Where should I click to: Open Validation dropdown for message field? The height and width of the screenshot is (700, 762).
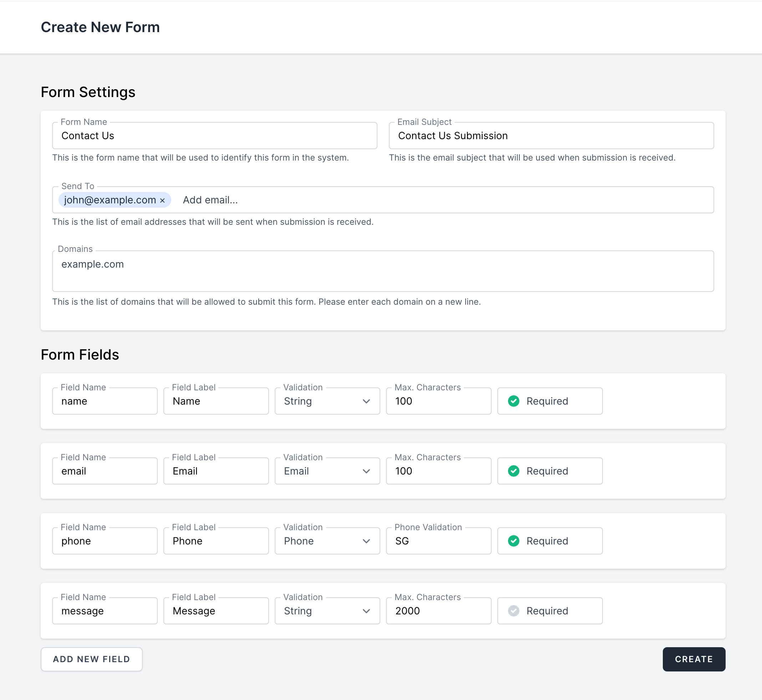(327, 610)
